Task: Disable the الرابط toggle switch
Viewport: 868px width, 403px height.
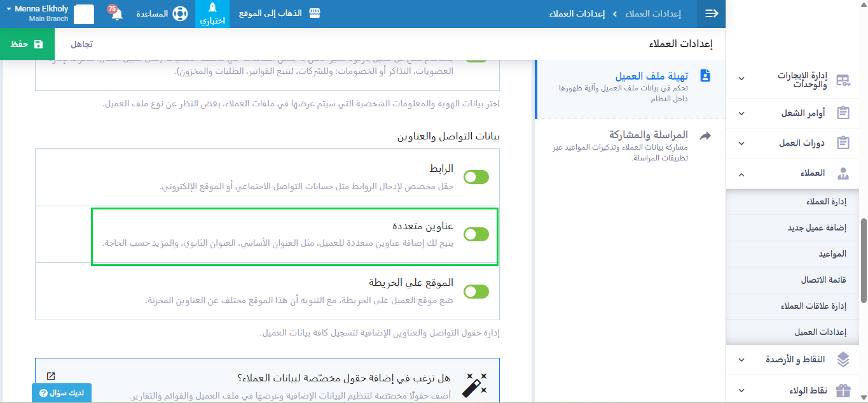Action: (476, 178)
